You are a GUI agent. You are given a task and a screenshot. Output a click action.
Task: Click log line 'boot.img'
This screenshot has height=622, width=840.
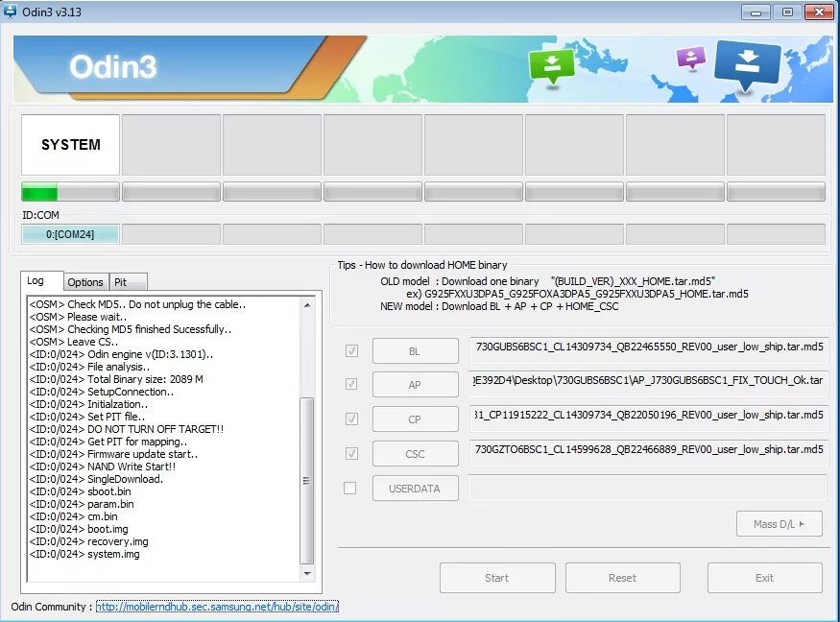pos(78,529)
